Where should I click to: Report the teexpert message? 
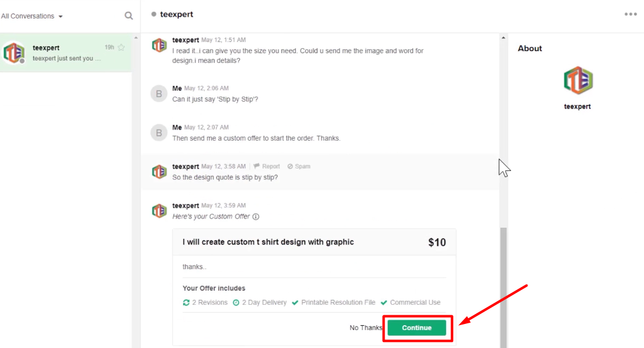coord(267,167)
